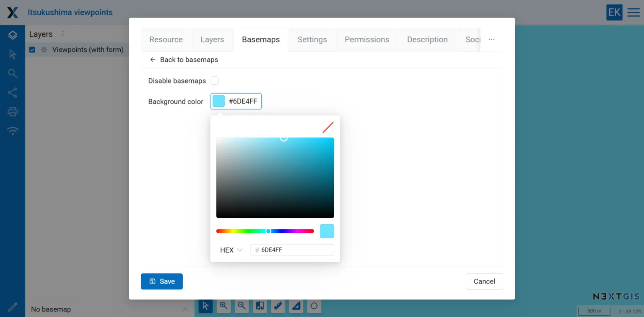Go Back to basemaps
Image resolution: width=644 pixels, height=317 pixels.
(x=184, y=60)
